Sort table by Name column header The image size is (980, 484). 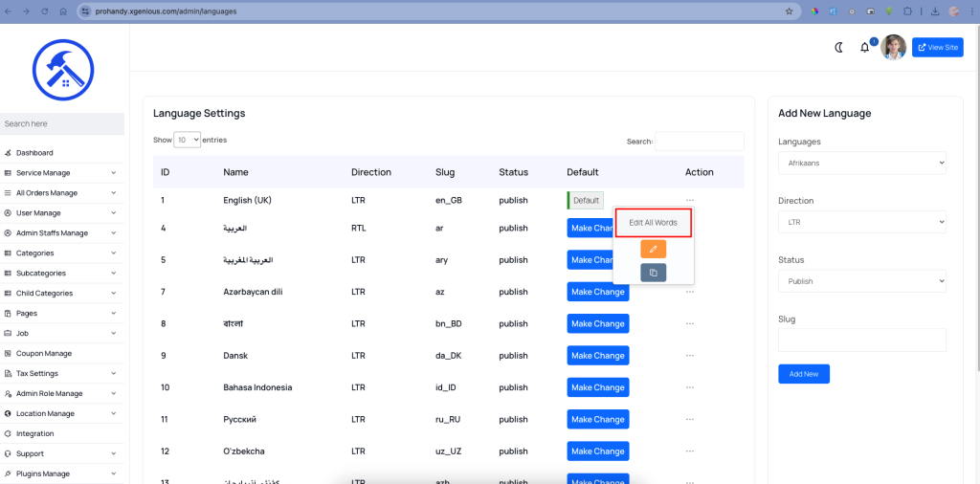pos(235,172)
